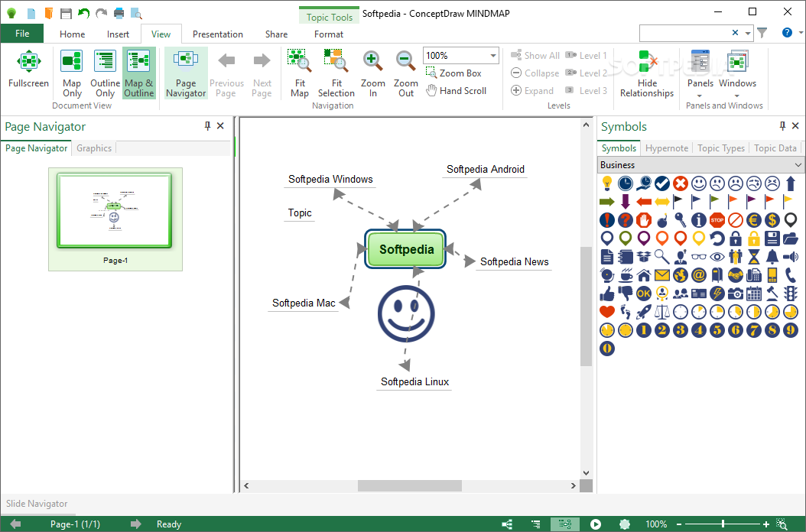Select the hourglass symbol
The height and width of the screenshot is (532, 806).
pyautogui.click(x=753, y=257)
